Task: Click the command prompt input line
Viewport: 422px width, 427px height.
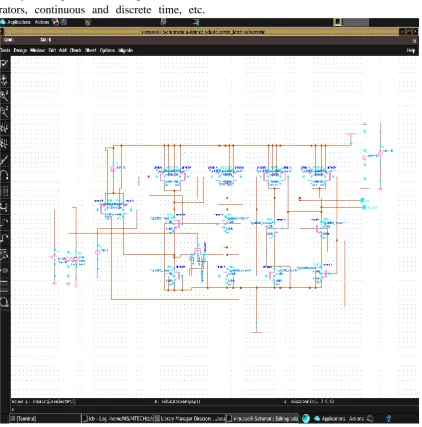Action: point(215,409)
